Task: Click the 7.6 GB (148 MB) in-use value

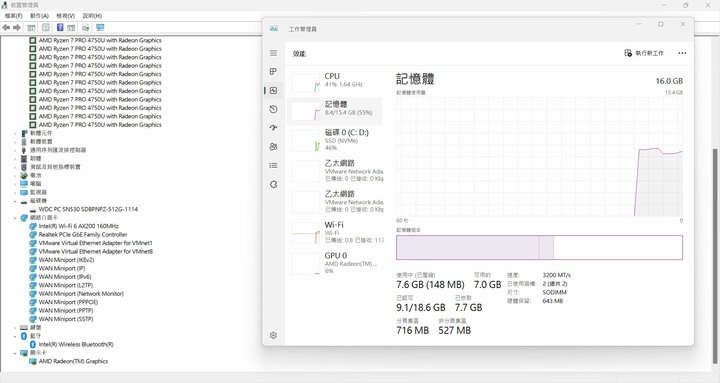Action: (x=430, y=285)
